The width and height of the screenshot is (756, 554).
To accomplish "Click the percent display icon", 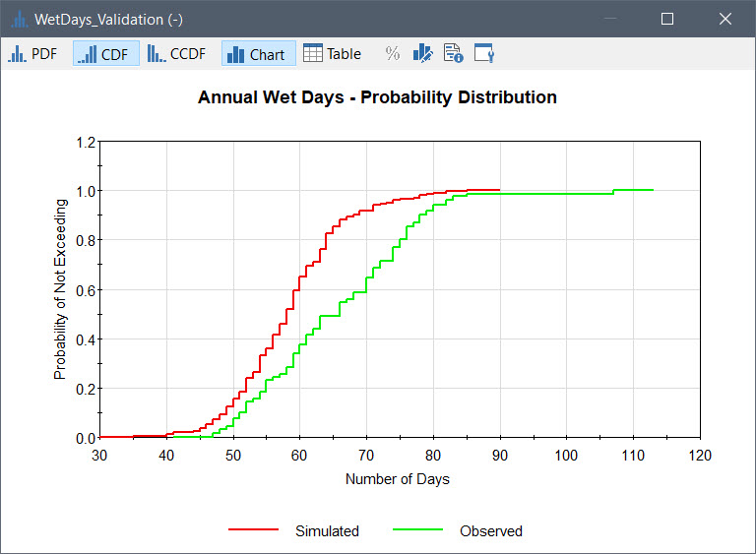I will tap(393, 53).
